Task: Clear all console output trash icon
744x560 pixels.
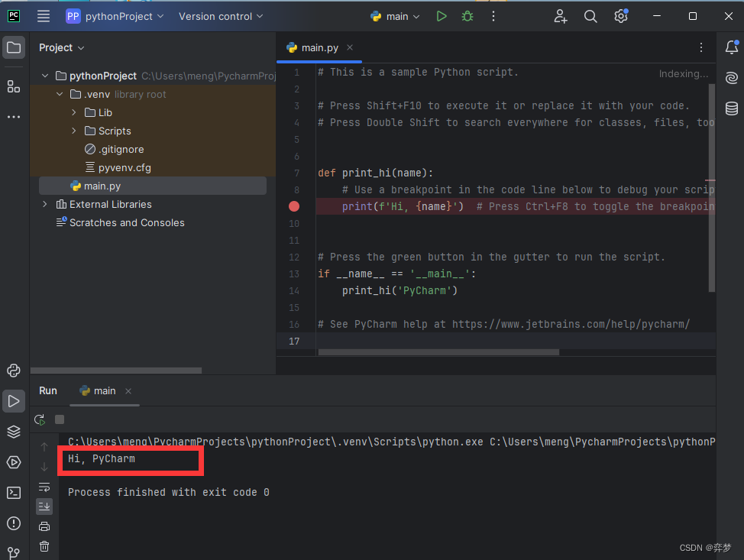Action: tap(44, 546)
